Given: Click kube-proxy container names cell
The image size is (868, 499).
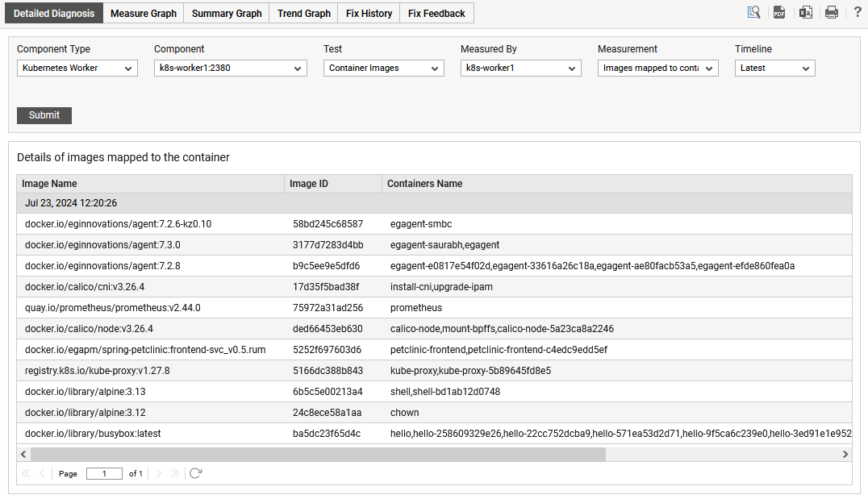Looking at the screenshot, I should tap(470, 371).
